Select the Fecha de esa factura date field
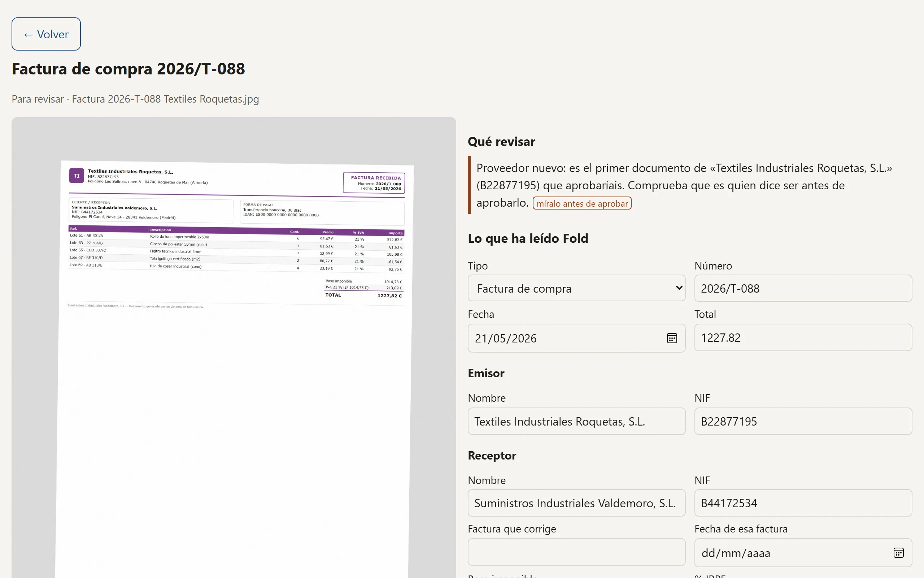Screen dimensions: 924x578 803,553
